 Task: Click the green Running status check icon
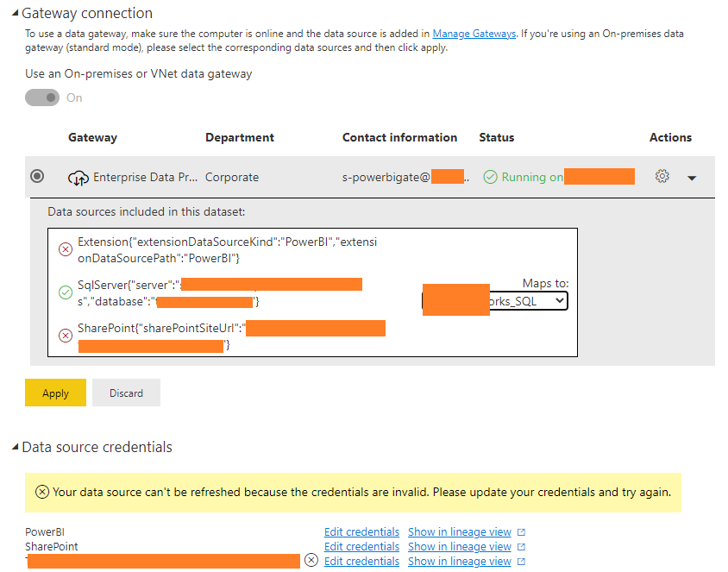pyautogui.click(x=490, y=177)
